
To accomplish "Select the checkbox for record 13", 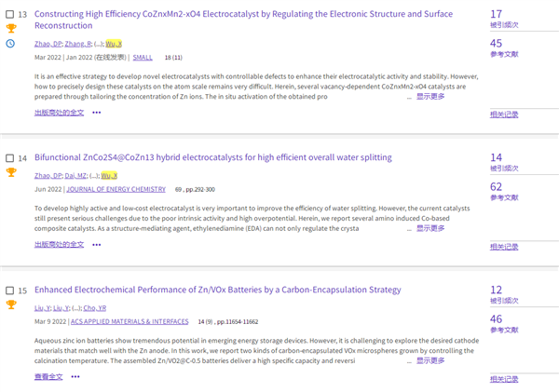I will pyautogui.click(x=9, y=14).
